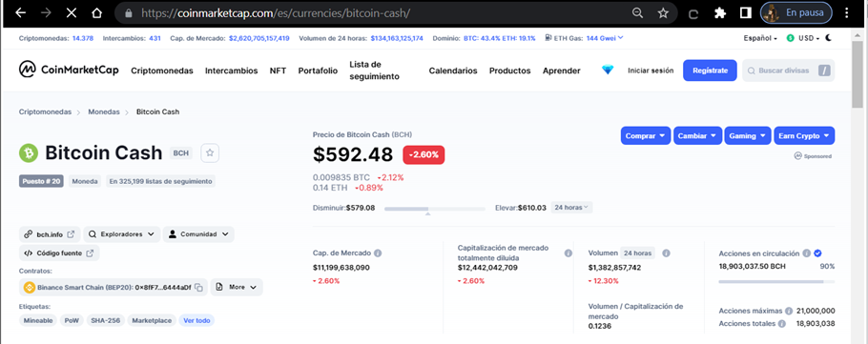Click Mineable tag
868x344 pixels.
pos(38,320)
